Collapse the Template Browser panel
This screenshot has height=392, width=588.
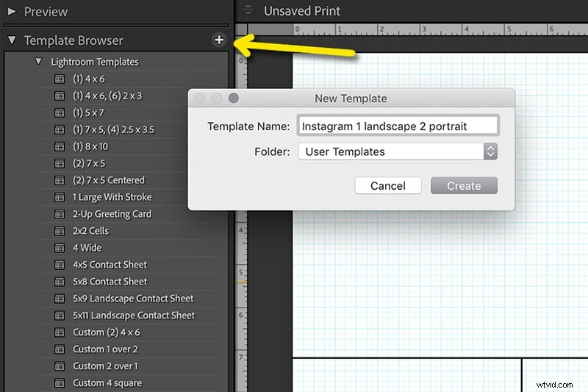pos(12,40)
